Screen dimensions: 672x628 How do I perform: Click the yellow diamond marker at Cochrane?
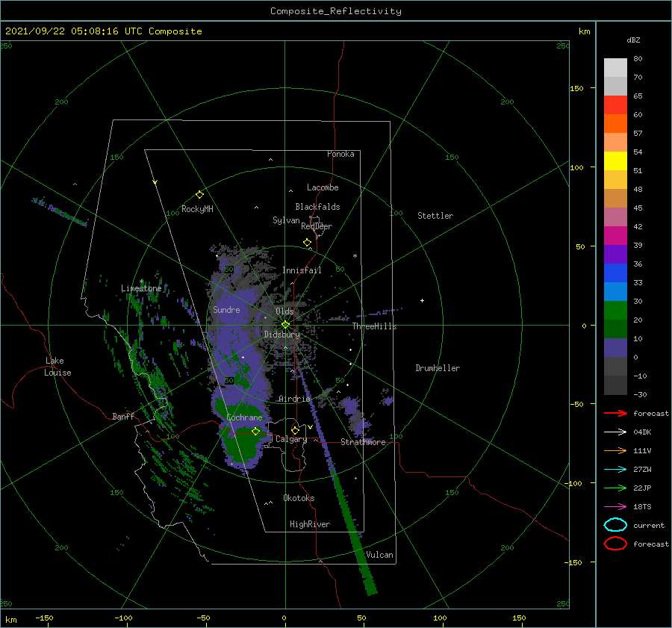click(256, 432)
